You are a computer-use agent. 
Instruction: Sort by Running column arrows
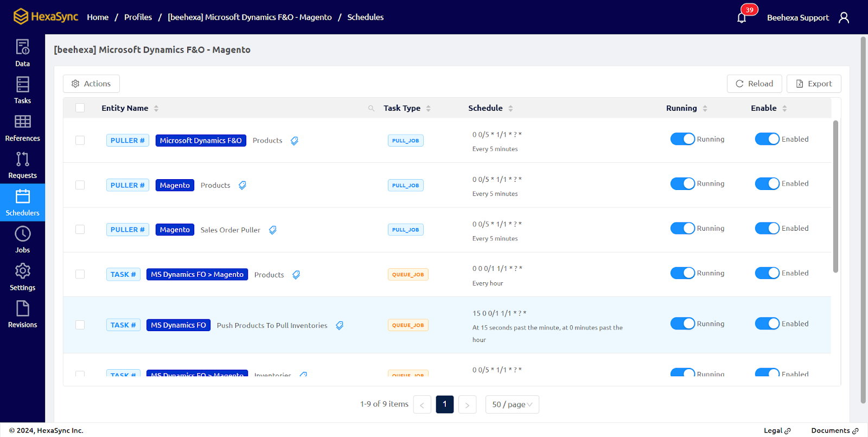pyautogui.click(x=705, y=108)
